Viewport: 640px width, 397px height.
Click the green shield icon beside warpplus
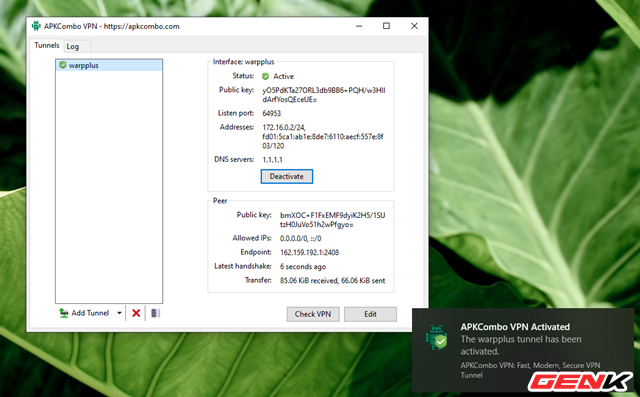[x=62, y=65]
